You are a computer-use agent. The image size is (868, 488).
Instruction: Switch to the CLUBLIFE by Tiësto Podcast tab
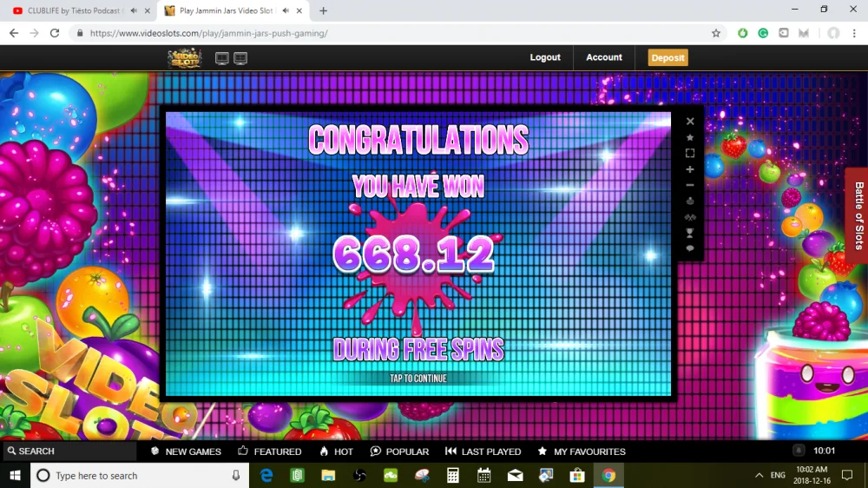coord(73,10)
